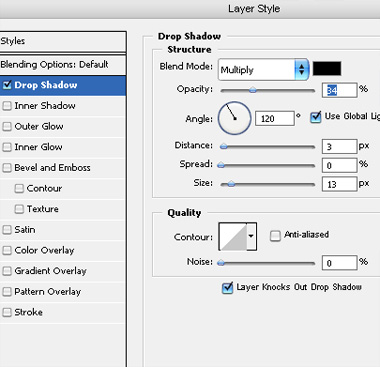Click the Noise slider handle

(x=221, y=263)
